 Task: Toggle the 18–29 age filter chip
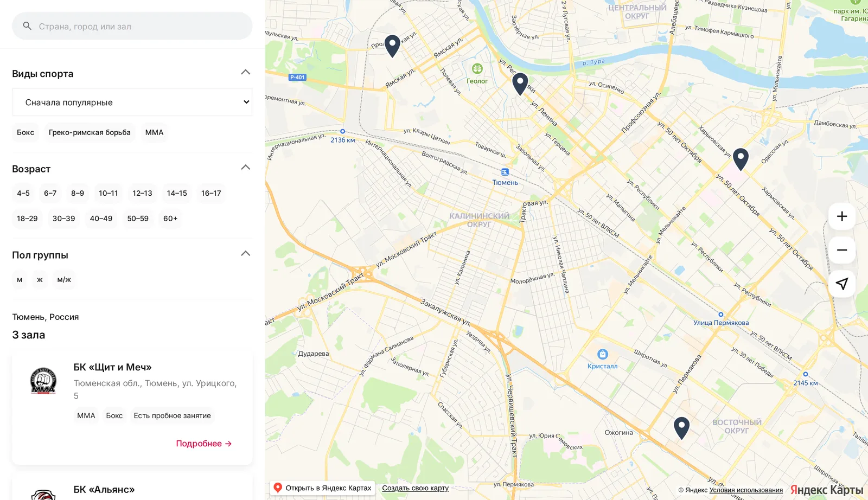click(x=27, y=219)
